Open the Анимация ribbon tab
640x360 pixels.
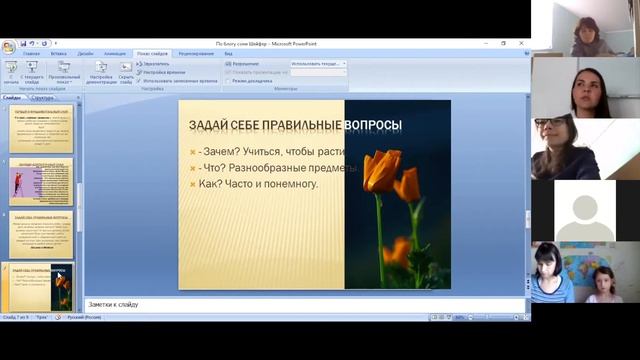(115, 53)
